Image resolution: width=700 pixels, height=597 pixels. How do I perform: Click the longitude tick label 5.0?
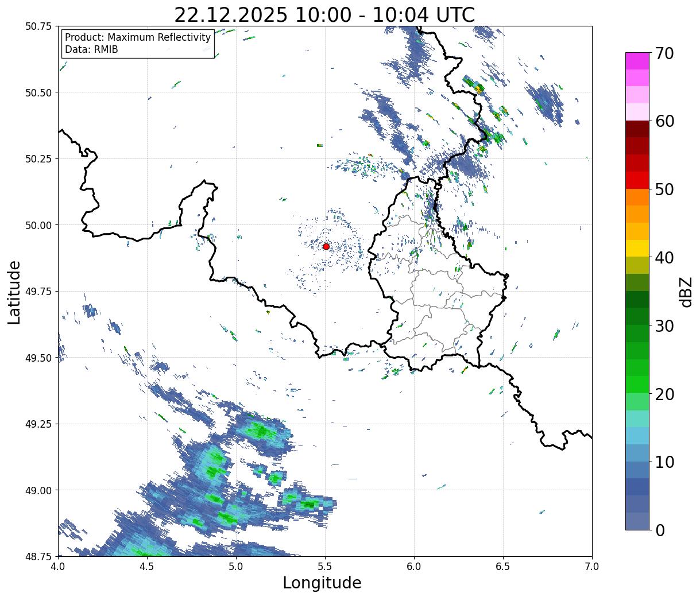pyautogui.click(x=236, y=567)
